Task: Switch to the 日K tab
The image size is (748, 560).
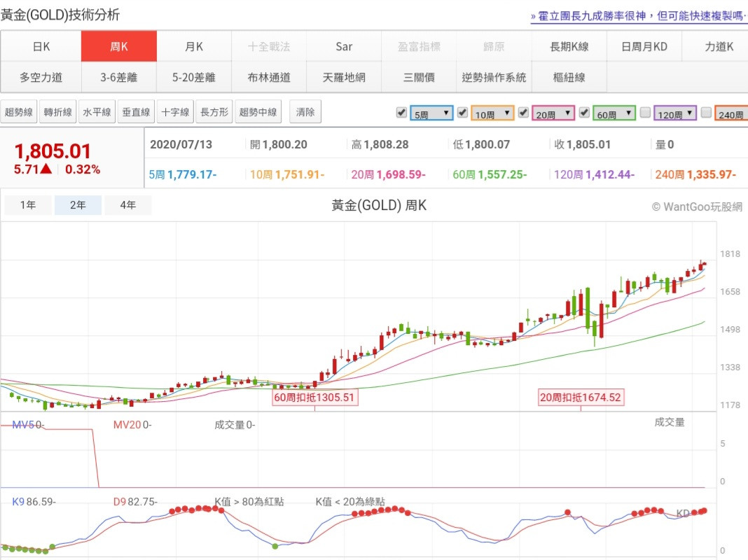Action: [41, 47]
